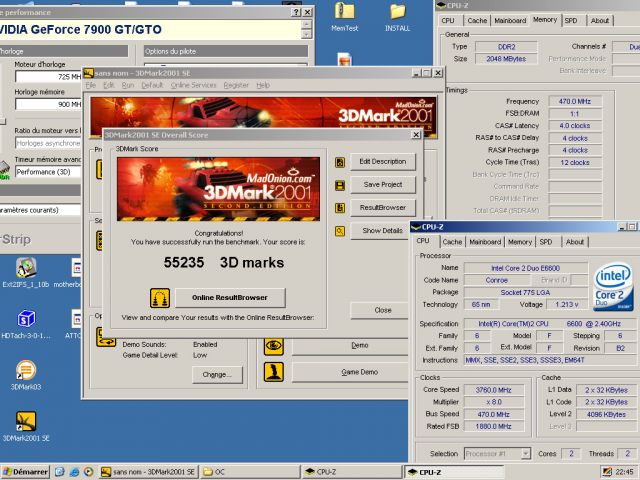Switch to CPU tab in back CPU-Z window
The image size is (640, 480).
tap(448, 20)
